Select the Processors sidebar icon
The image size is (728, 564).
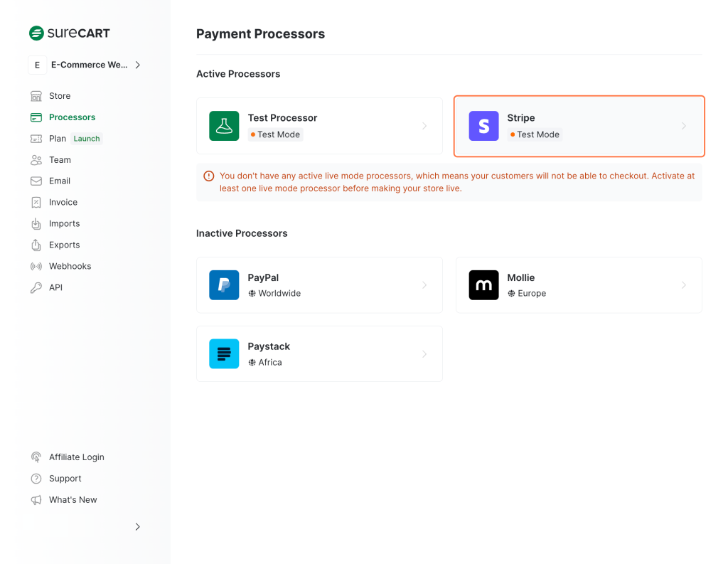(x=36, y=117)
